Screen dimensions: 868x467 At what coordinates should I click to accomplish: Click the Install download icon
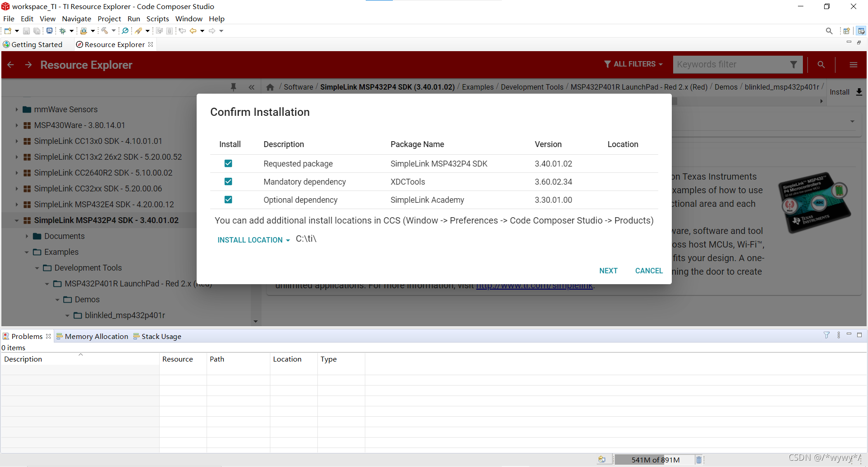(x=859, y=92)
